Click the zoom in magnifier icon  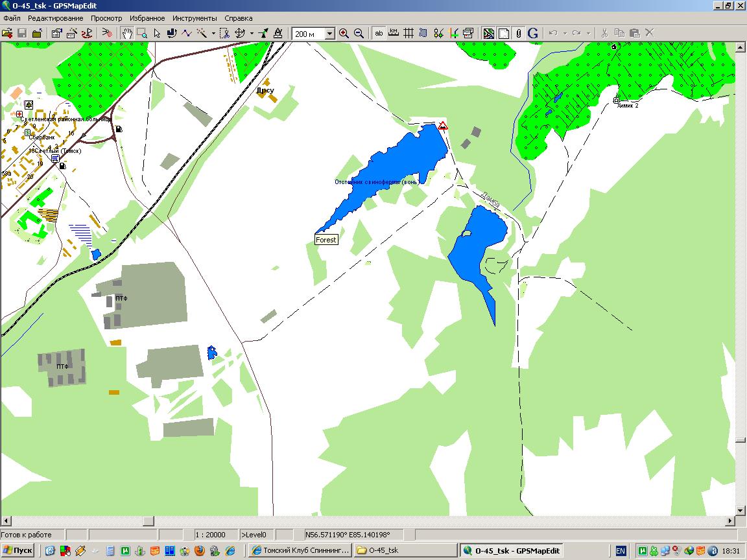click(344, 33)
